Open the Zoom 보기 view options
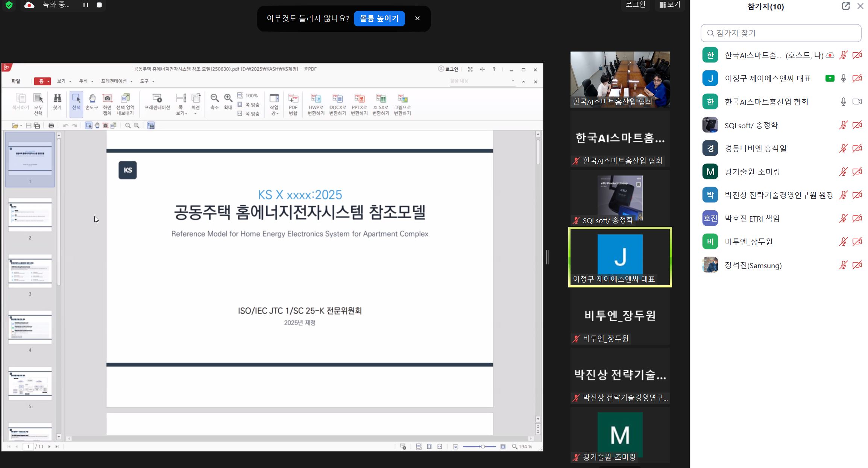Image resolution: width=868 pixels, height=468 pixels. (670, 5)
